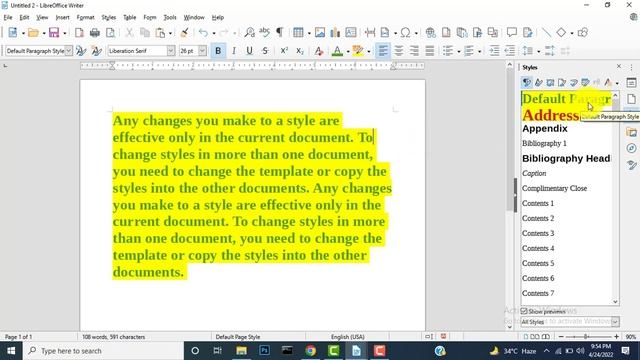Viewport: 640px width, 360px height.
Task: Open the Format menu
Action: (x=85, y=18)
